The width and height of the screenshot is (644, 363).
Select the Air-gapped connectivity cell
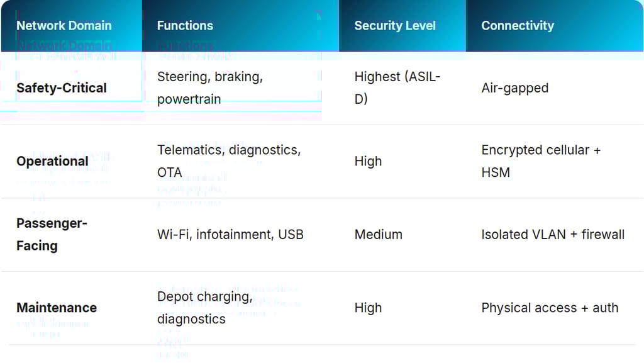pos(515,88)
